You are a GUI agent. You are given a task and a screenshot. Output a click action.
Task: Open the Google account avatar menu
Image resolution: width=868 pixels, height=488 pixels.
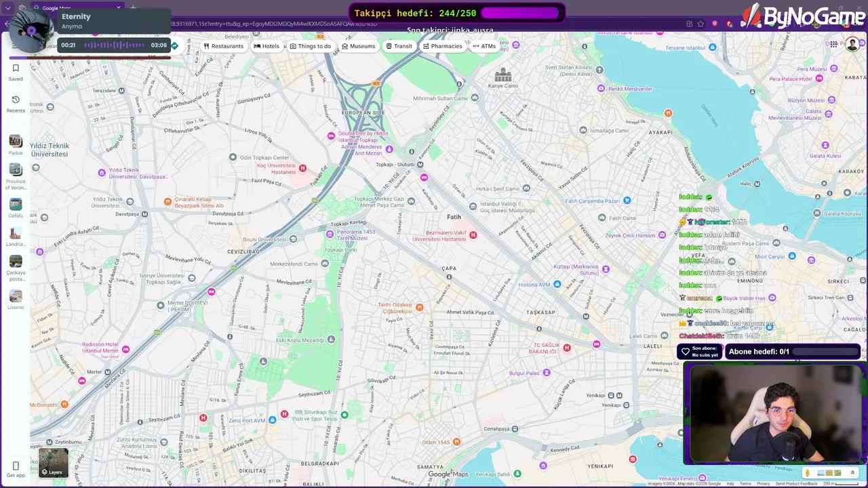coord(852,45)
